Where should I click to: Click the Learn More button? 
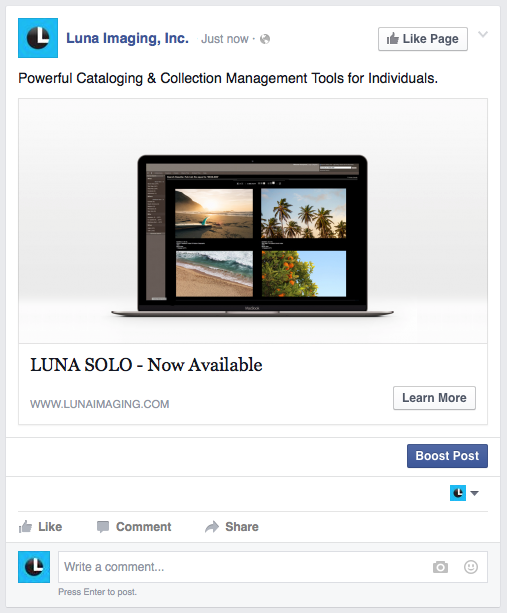tap(434, 398)
